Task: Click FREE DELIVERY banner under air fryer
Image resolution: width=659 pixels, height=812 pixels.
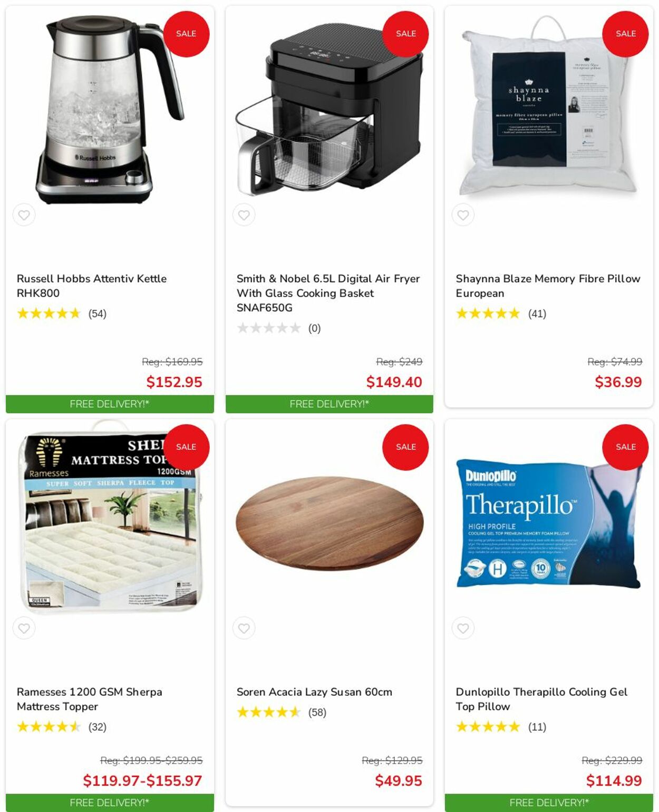Action: click(x=329, y=404)
